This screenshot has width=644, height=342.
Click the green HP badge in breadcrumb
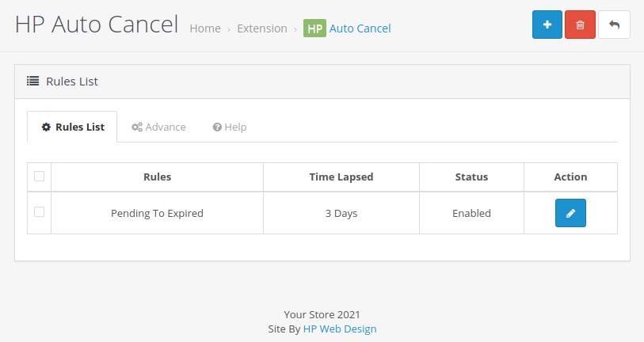314,28
